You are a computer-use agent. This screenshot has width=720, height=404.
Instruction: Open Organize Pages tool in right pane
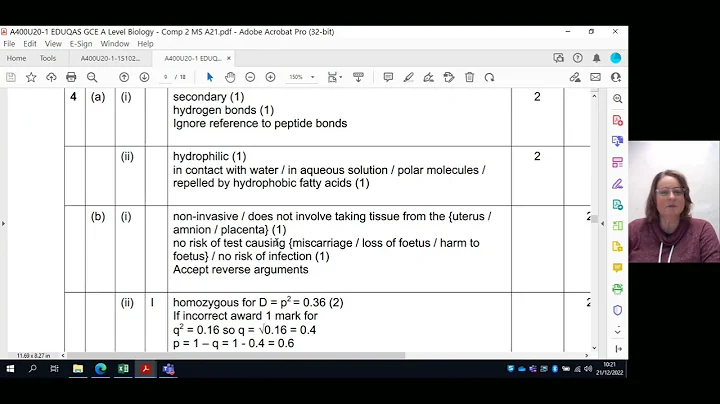click(618, 162)
